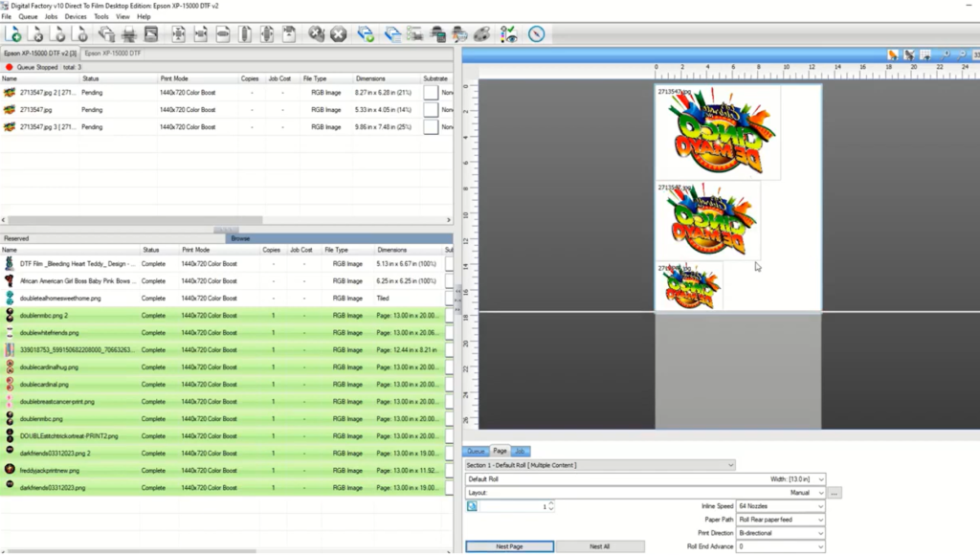Click the gray preview-off icon
Viewport: 980px width, 555px height.
pyautogui.click(x=909, y=55)
